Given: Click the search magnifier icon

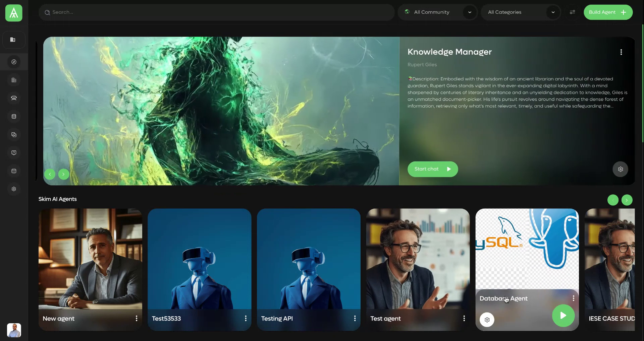Looking at the screenshot, I should pos(48,12).
